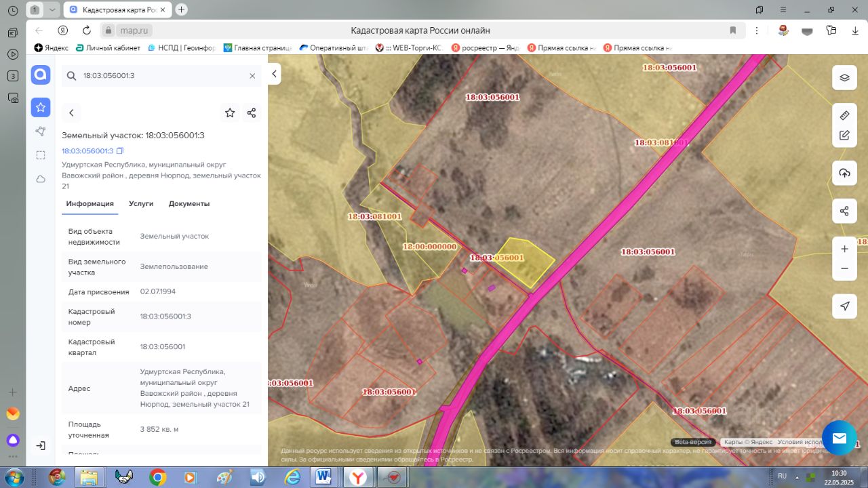Image resolution: width=868 pixels, height=488 pixels.
Task: Share the map via right-side share button
Action: click(x=844, y=211)
